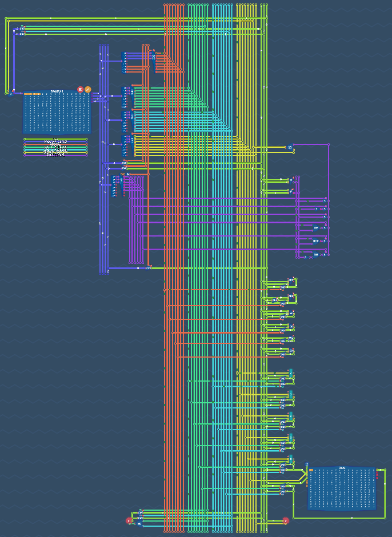The image size is (392, 537).
Task: Select the topmost teal register component
Action: click(291, 373)
